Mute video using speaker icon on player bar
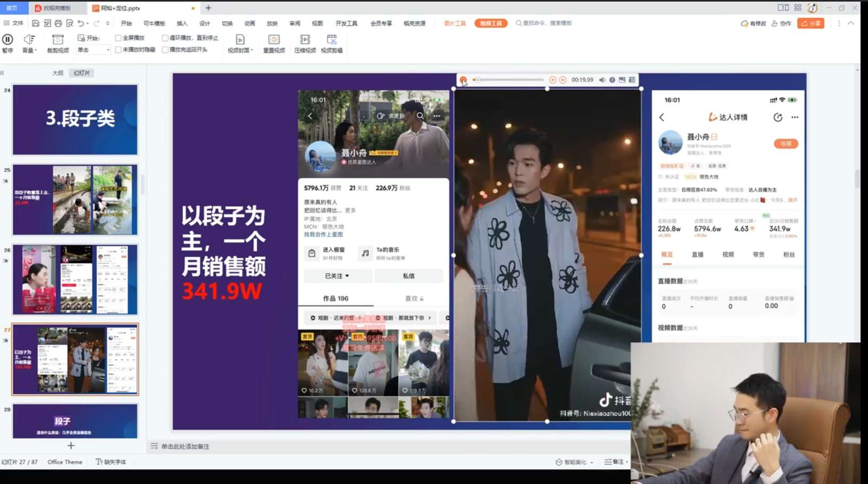Viewport: 868px width, 484px height. [602, 80]
